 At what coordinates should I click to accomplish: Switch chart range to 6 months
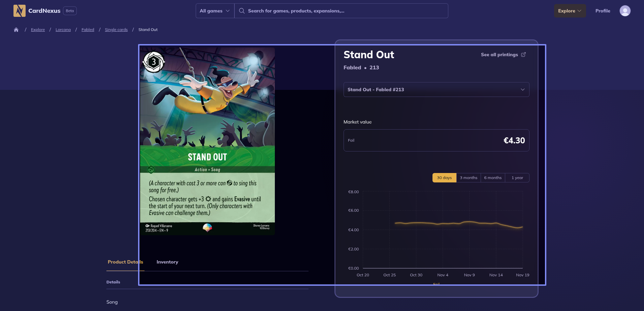[493, 178]
